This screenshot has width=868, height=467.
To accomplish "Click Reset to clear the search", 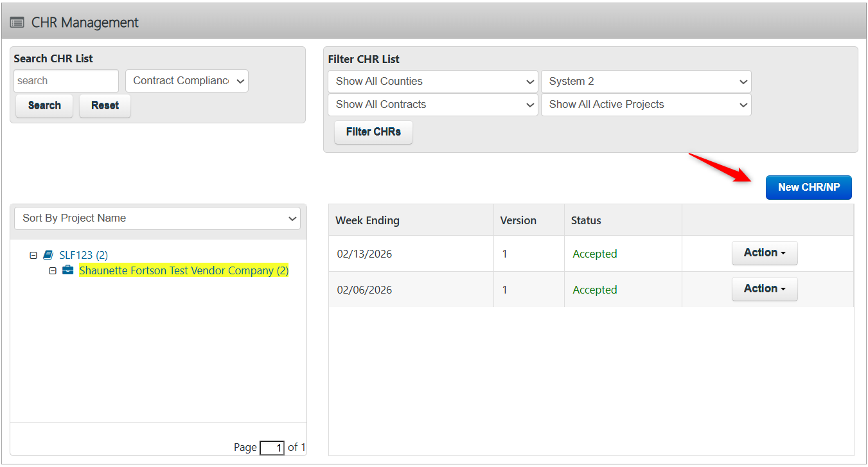I will pyautogui.click(x=105, y=105).
